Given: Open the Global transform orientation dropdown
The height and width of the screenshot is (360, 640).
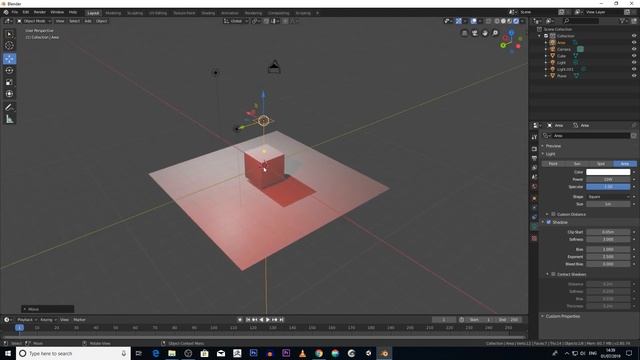Looking at the screenshot, I should pyautogui.click(x=236, y=21).
